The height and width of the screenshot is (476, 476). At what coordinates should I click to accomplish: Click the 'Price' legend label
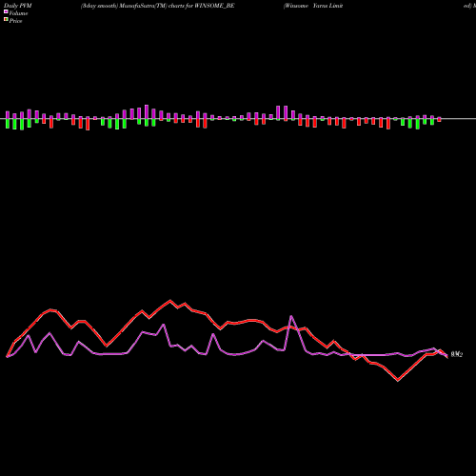(x=15, y=21)
